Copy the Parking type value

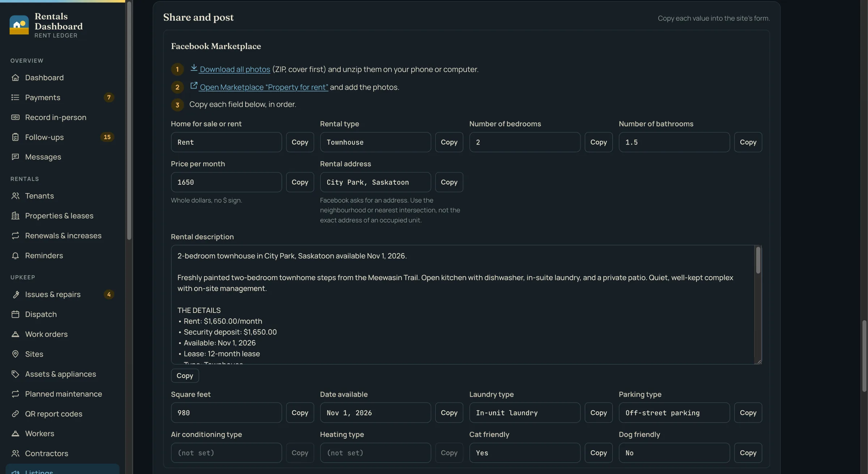point(748,413)
